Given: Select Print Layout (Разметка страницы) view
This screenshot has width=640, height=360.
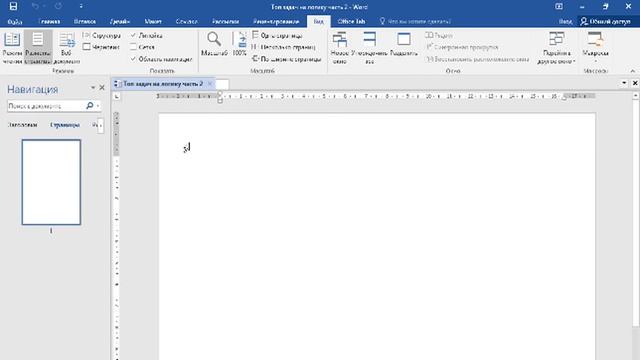Looking at the screenshot, I should (38, 48).
